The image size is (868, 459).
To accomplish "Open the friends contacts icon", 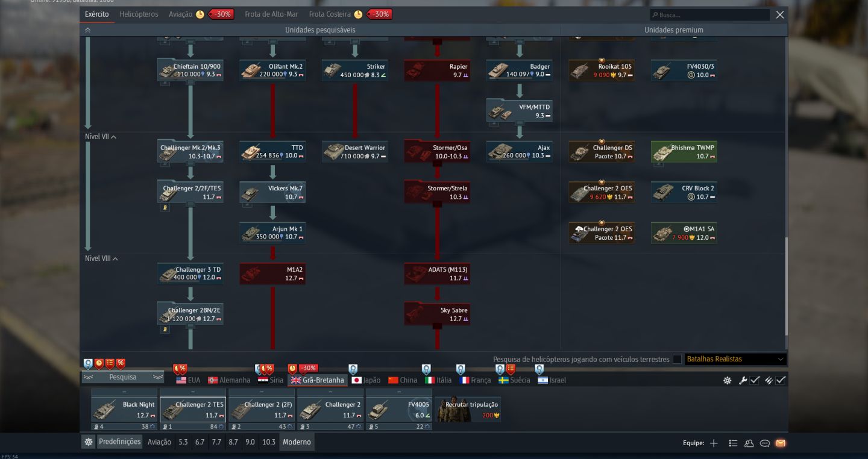I will pos(749,443).
